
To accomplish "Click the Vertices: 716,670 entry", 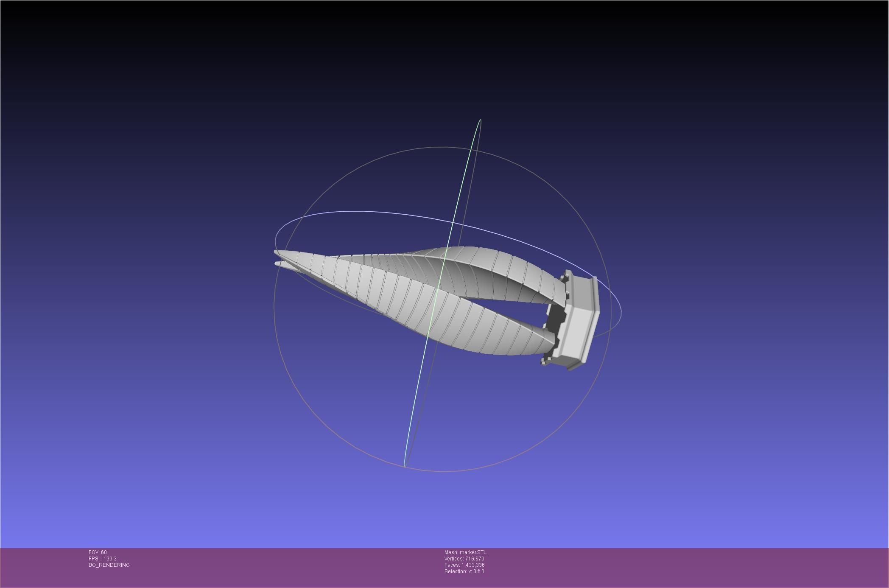I will click(x=464, y=559).
